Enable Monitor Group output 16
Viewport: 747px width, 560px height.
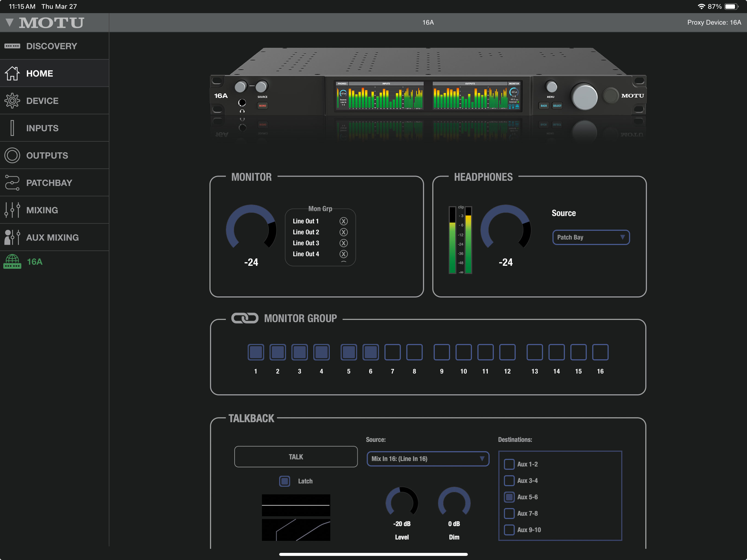[x=600, y=352]
